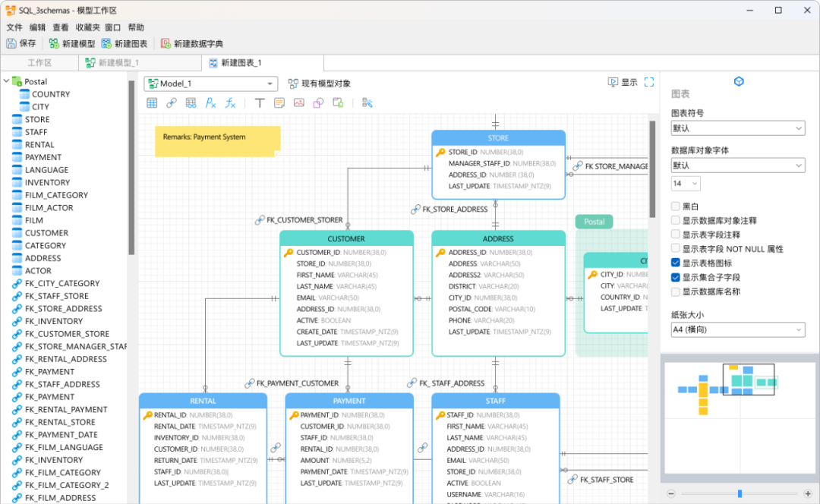Open the 编辑 menu

[38, 27]
